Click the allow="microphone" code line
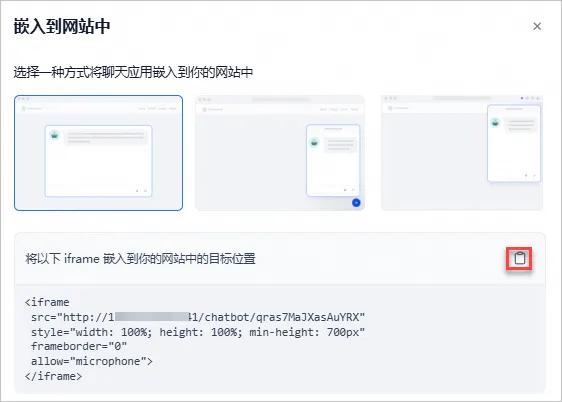The image size is (562, 402). tap(92, 361)
